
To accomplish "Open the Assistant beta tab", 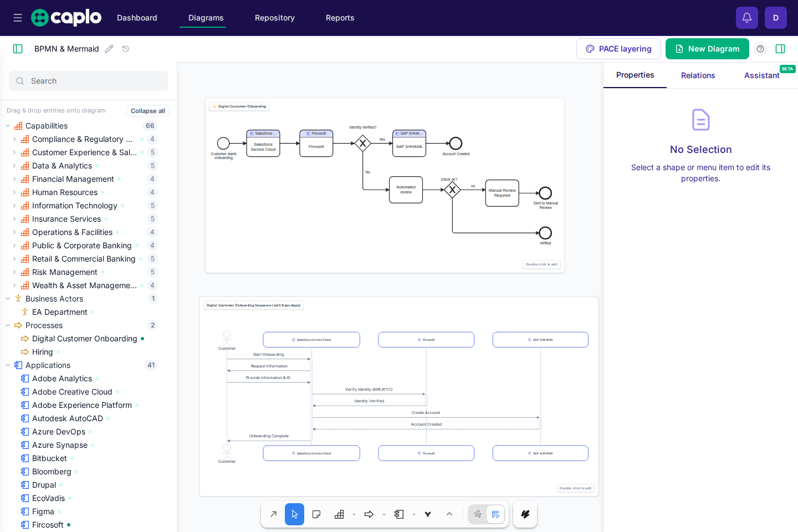I will (762, 75).
